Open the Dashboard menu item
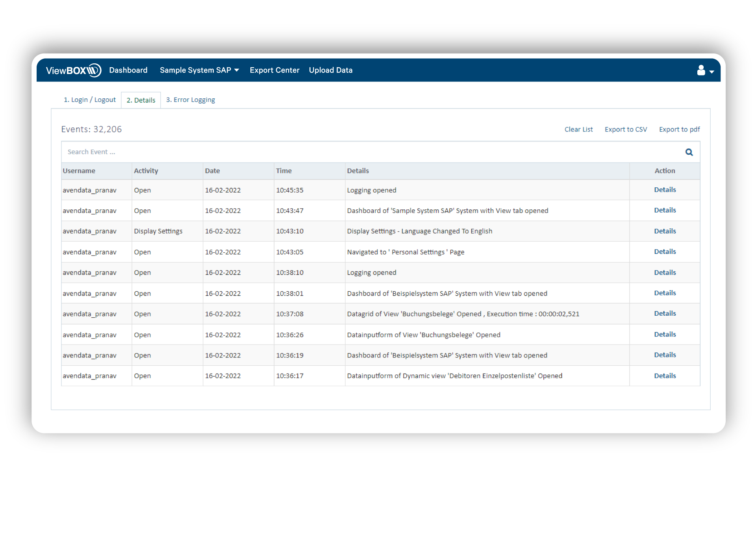The width and height of the screenshot is (756, 533). click(128, 70)
